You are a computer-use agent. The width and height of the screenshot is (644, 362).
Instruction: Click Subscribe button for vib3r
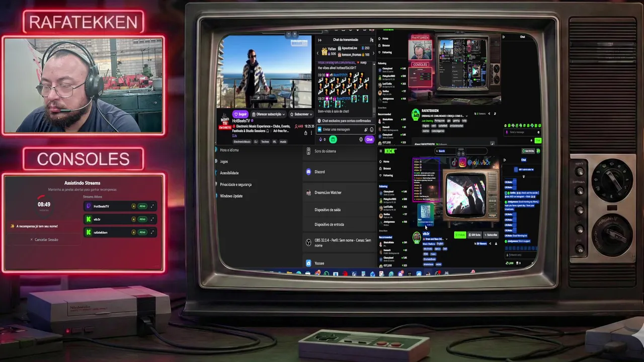pos(491,235)
